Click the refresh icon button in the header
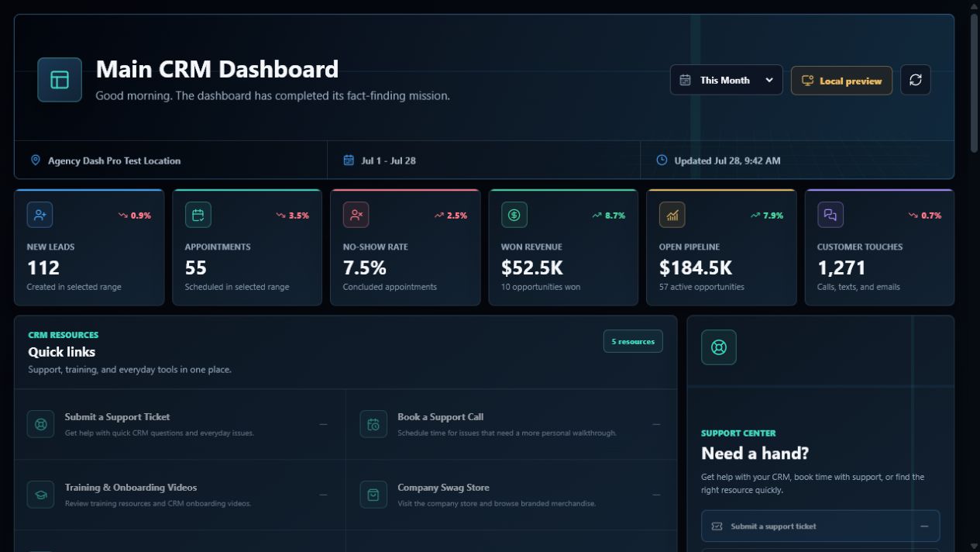This screenshot has width=980, height=552. [916, 80]
